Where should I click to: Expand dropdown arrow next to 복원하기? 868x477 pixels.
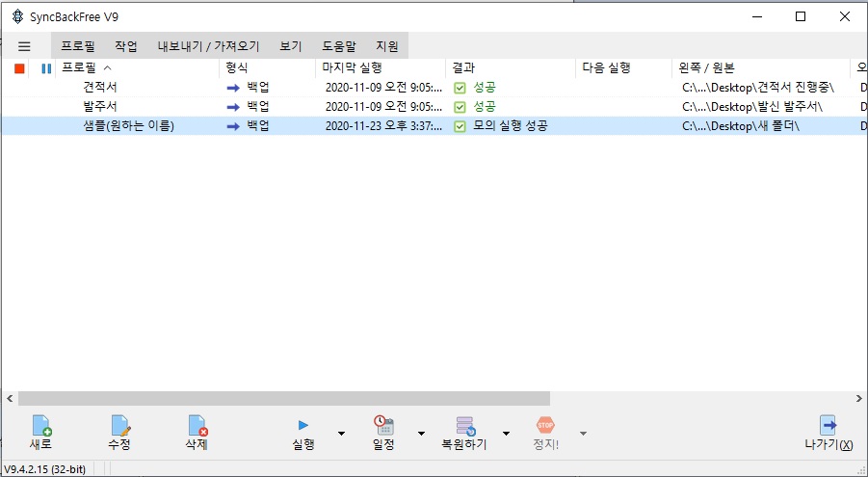[x=506, y=434]
